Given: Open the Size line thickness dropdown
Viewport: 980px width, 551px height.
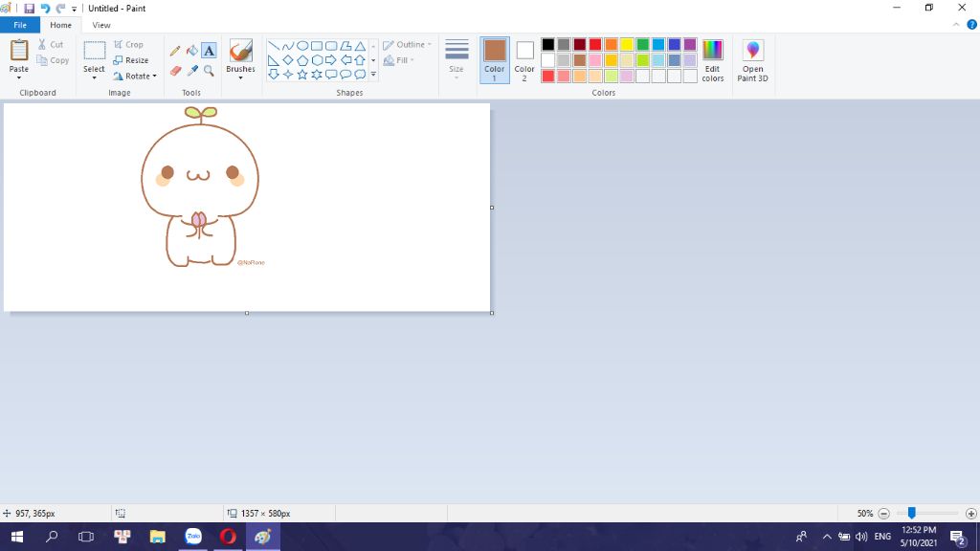Looking at the screenshot, I should tap(457, 60).
